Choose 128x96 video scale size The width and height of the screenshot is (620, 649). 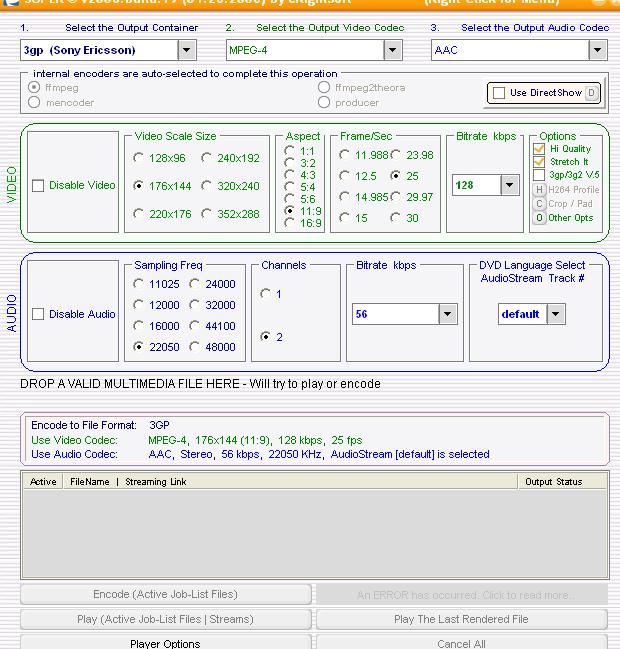(x=138, y=158)
